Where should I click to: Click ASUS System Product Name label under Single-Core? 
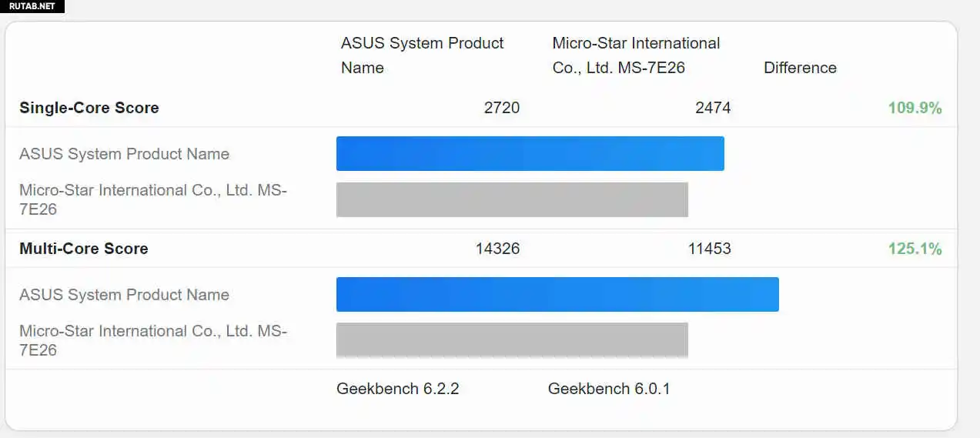pos(124,154)
